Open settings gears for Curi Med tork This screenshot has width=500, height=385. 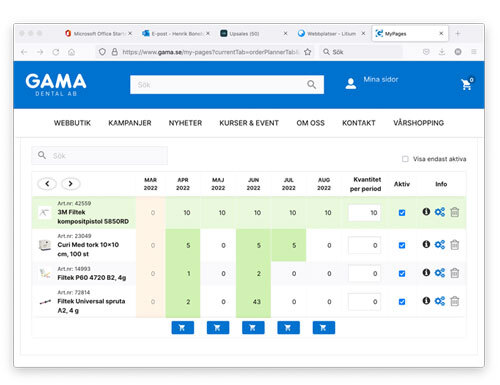(440, 245)
